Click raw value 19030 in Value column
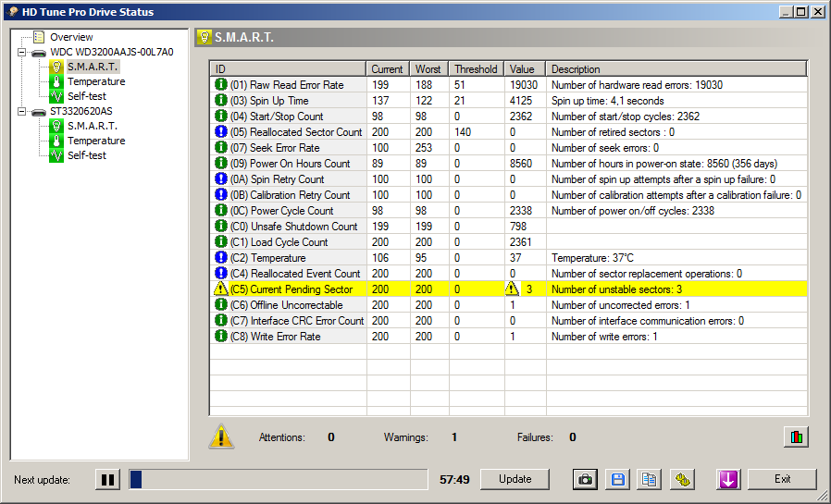The image size is (831, 504). (x=524, y=85)
